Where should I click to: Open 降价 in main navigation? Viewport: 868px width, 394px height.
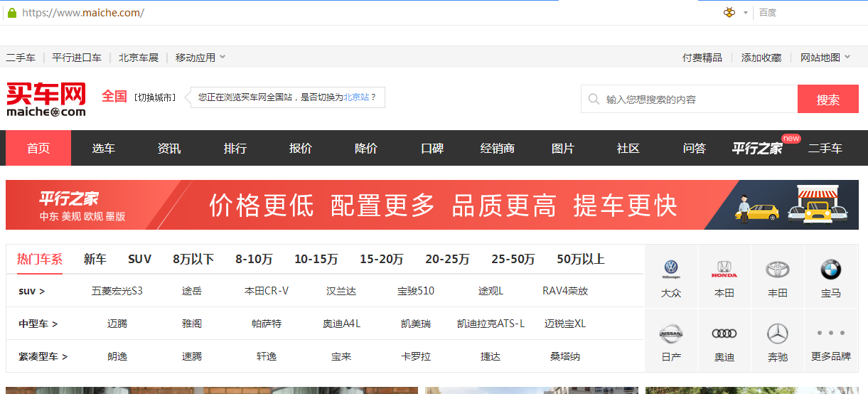point(366,148)
